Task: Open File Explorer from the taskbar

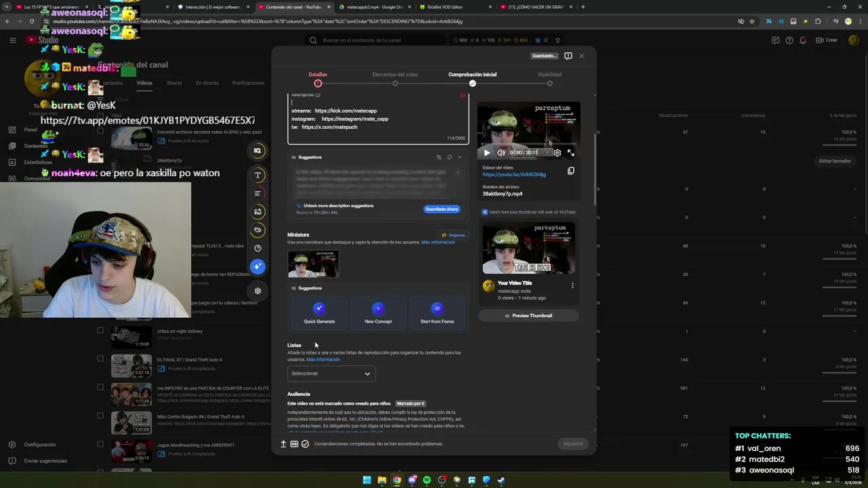Action: [x=382, y=480]
